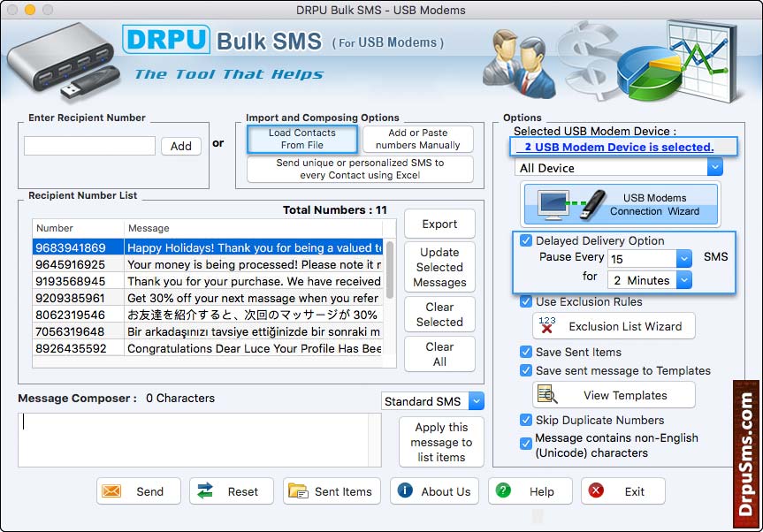Click the Add recipient button

181,146
